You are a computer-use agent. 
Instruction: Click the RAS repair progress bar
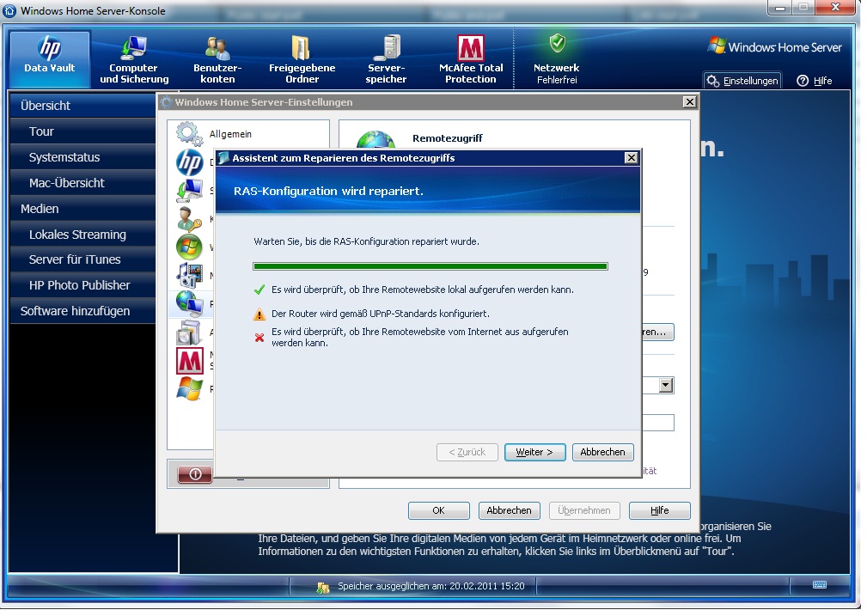[x=430, y=266]
